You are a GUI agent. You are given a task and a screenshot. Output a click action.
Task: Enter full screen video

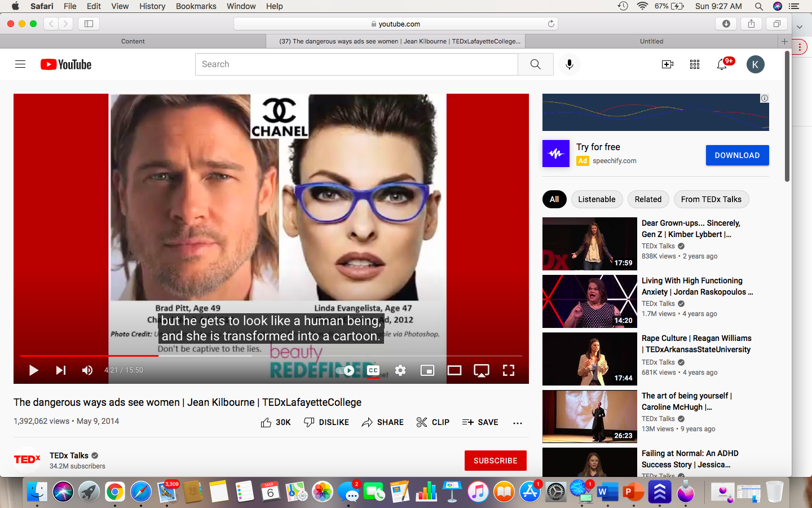(509, 370)
